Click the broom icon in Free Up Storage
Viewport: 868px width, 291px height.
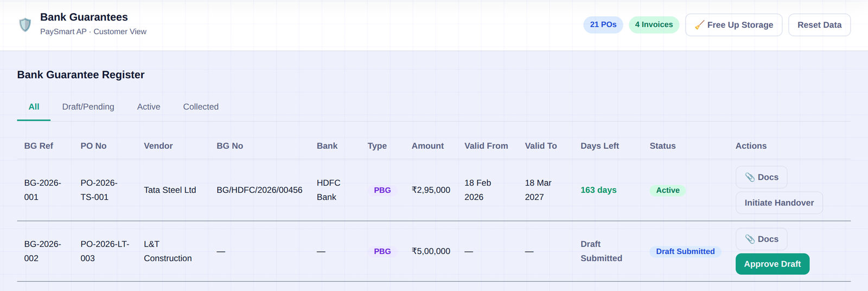tap(699, 25)
